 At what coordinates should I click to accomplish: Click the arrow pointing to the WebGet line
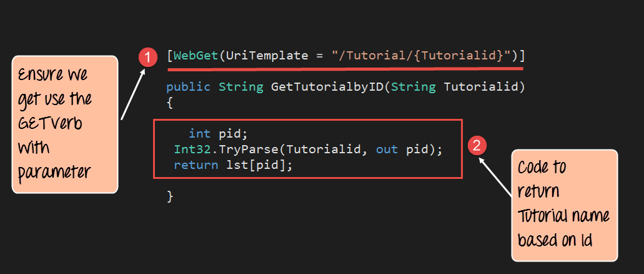[x=133, y=94]
